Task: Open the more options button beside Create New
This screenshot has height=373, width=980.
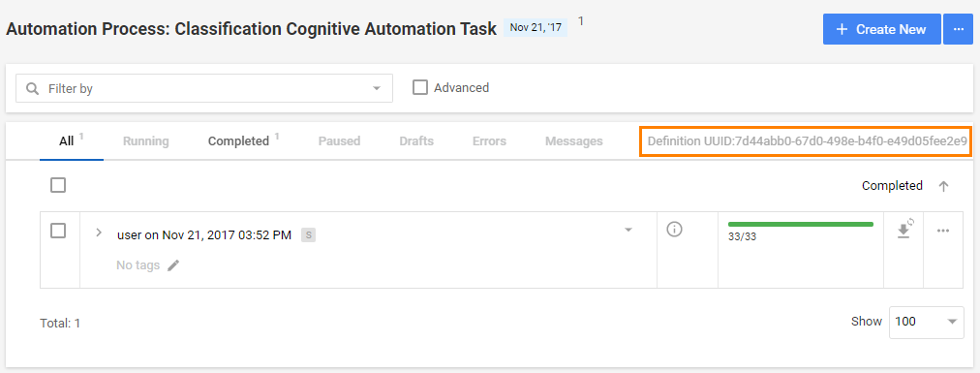Action: [958, 29]
